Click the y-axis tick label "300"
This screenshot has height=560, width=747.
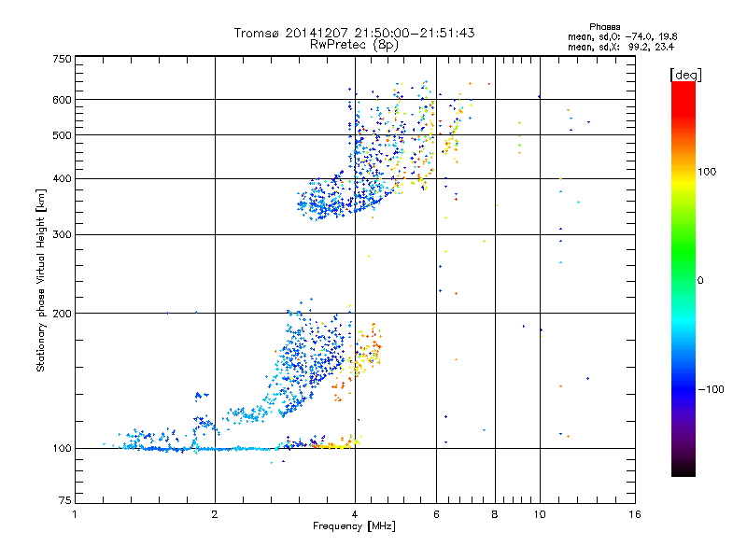(62, 235)
